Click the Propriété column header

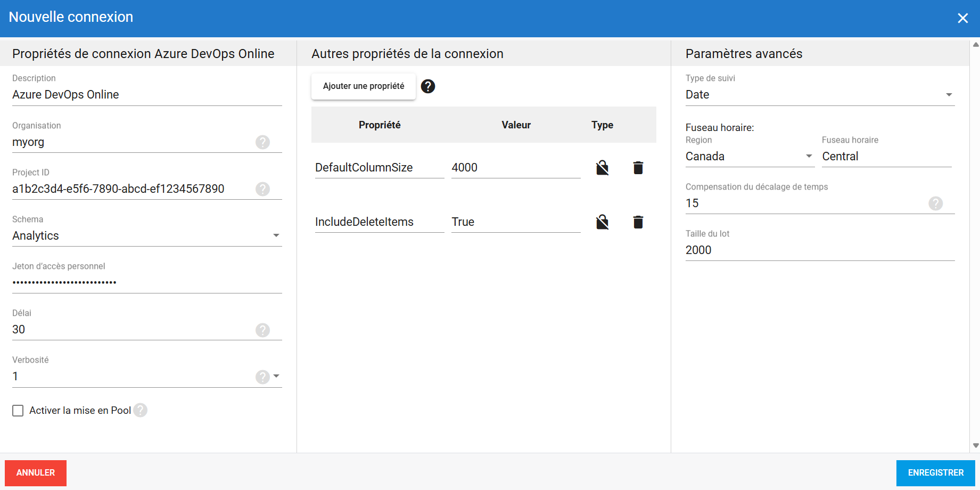point(380,125)
